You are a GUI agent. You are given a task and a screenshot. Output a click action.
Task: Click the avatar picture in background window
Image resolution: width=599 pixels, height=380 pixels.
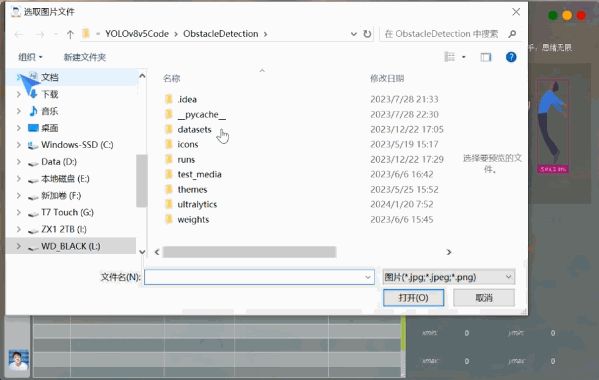pyautogui.click(x=19, y=360)
